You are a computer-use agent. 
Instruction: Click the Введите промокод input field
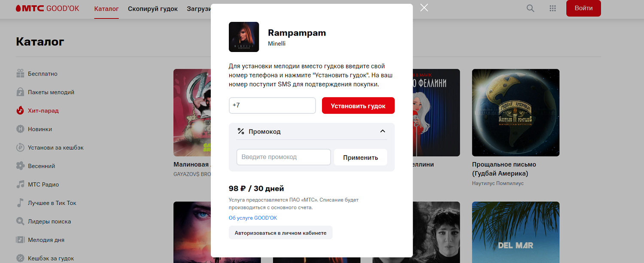click(x=283, y=157)
